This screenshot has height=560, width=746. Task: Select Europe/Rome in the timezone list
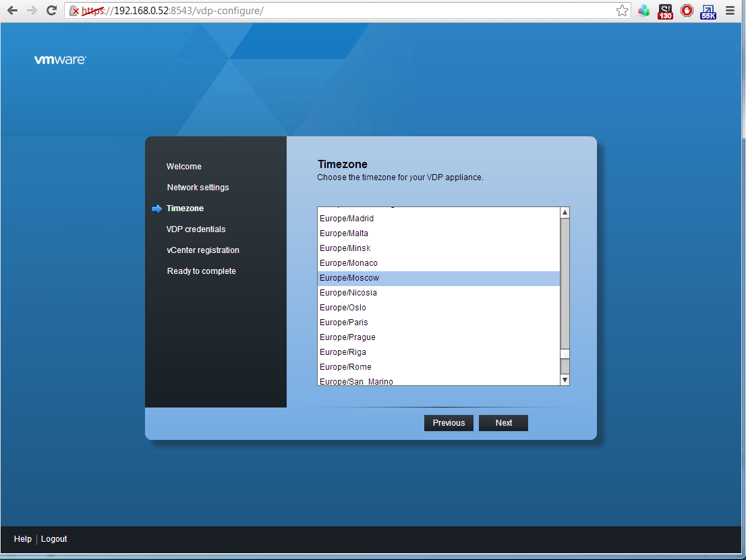(438, 367)
